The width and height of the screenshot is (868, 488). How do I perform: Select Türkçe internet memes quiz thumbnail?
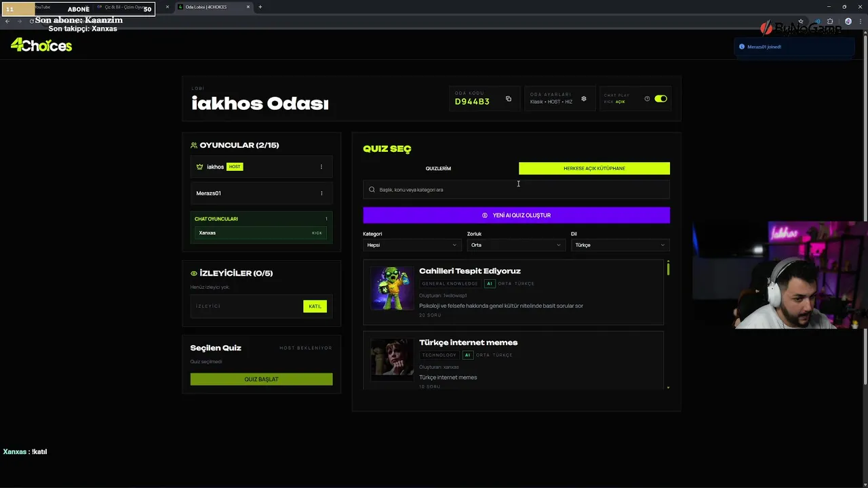click(392, 359)
